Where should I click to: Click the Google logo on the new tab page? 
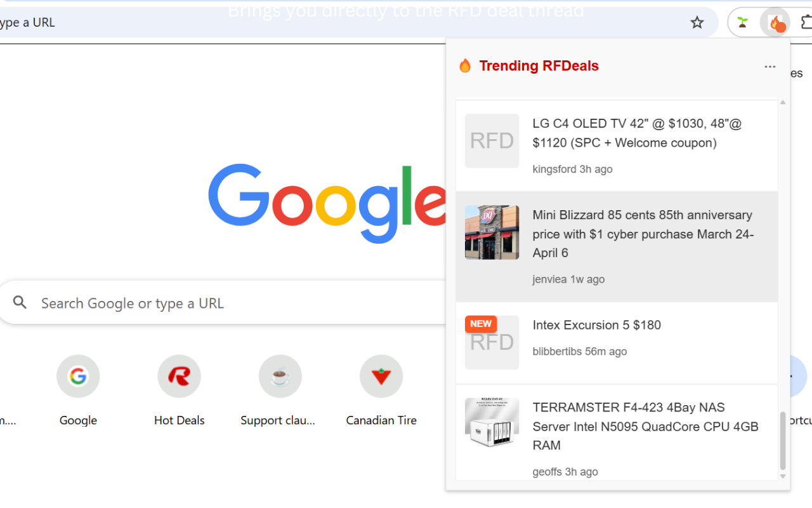pos(327,203)
